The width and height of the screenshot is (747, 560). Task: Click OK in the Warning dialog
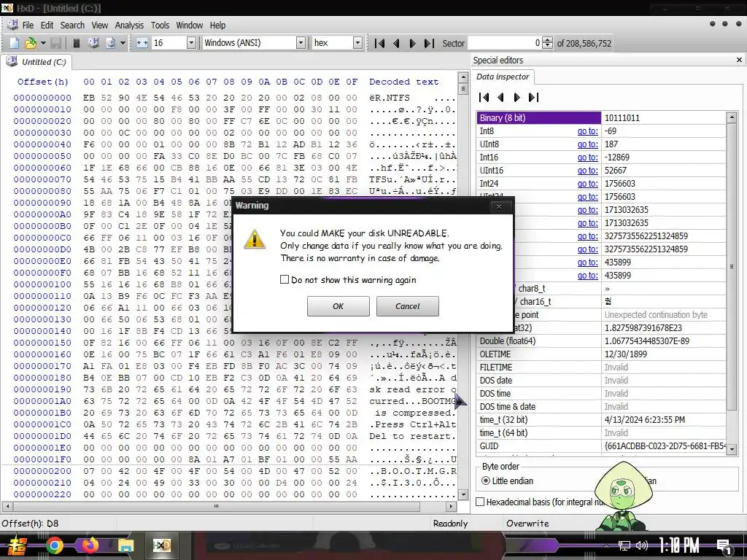[338, 306]
